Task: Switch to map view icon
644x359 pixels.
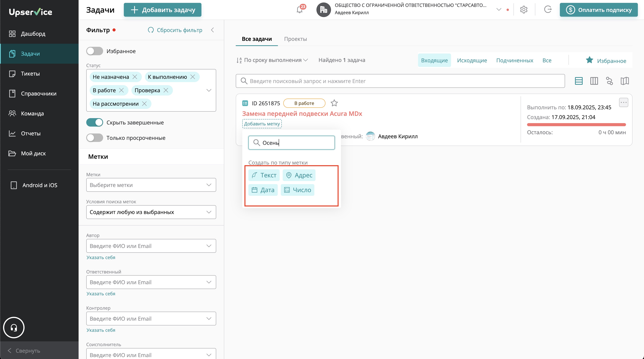Action: (624, 81)
